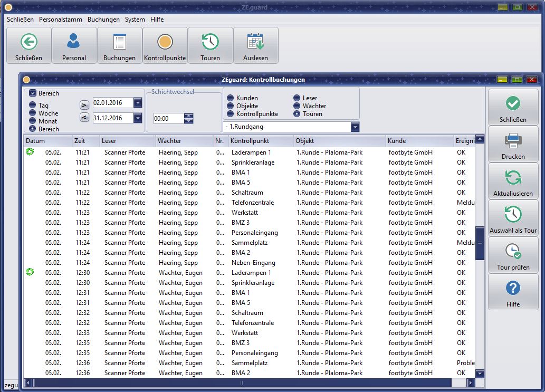Open the start date 02.01.2016 dropdown
The width and height of the screenshot is (545, 392).
pyautogui.click(x=138, y=103)
